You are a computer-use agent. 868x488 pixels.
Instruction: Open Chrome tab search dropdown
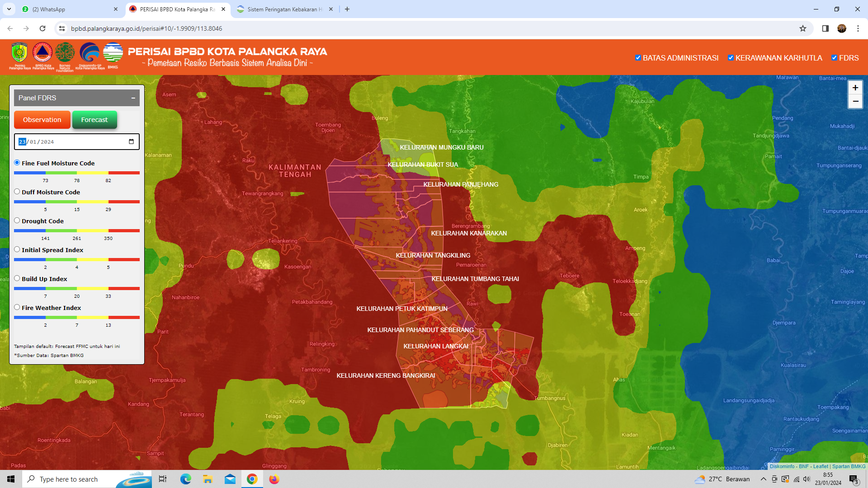9,9
